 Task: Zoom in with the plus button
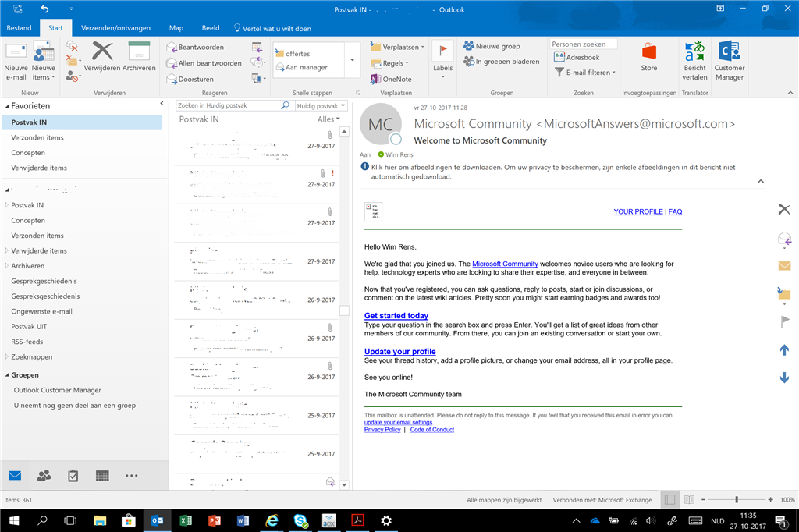point(770,500)
